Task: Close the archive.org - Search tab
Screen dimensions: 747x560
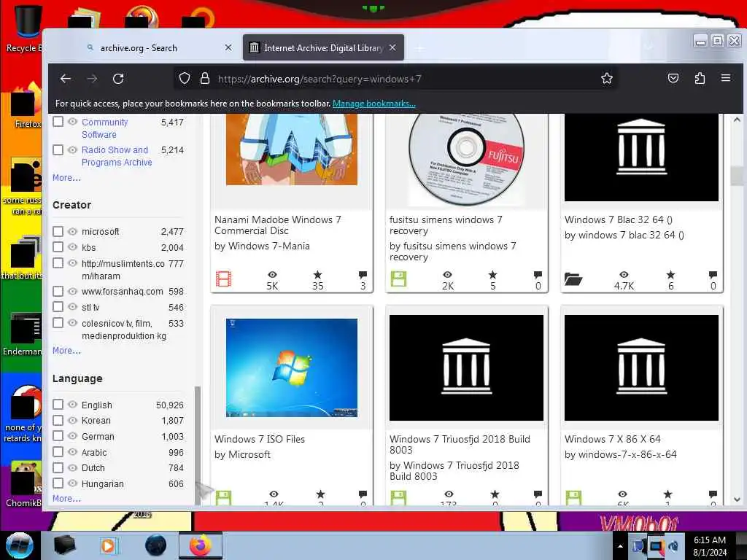Action: (228, 47)
